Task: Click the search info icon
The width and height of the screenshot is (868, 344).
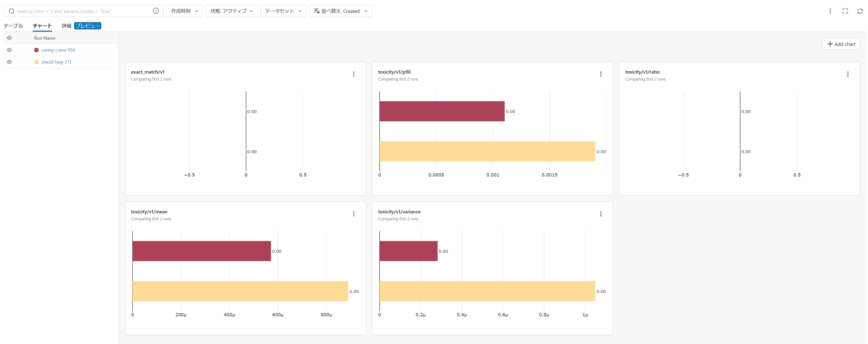Action: tap(156, 11)
